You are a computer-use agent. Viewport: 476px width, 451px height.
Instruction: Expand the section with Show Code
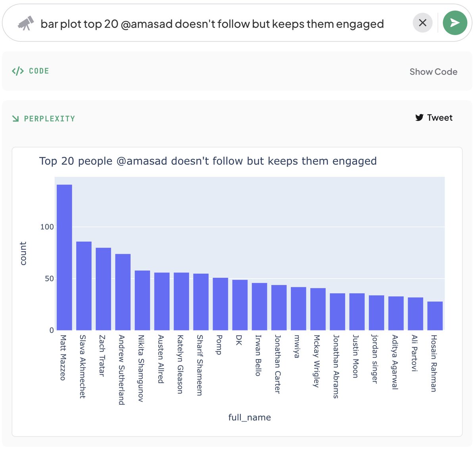pos(433,72)
